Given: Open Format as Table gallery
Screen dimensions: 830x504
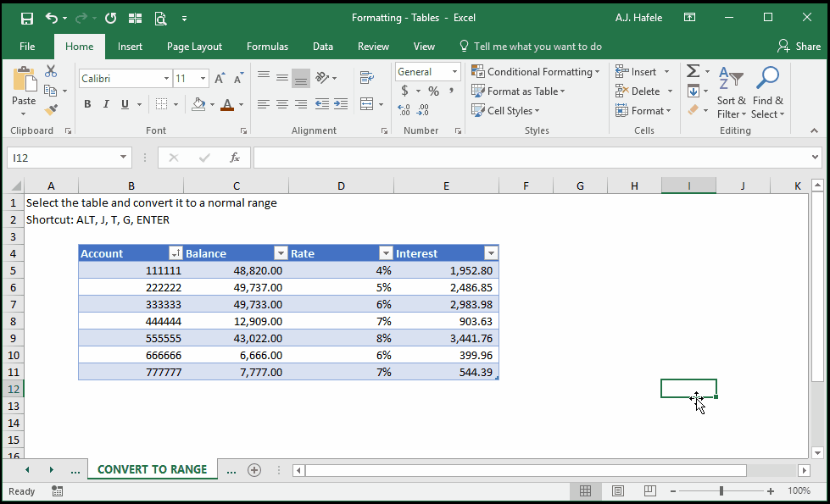Looking at the screenshot, I should (518, 91).
